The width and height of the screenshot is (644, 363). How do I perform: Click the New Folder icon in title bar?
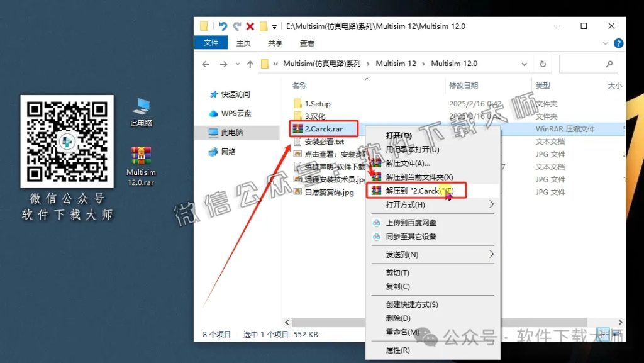[x=263, y=26]
